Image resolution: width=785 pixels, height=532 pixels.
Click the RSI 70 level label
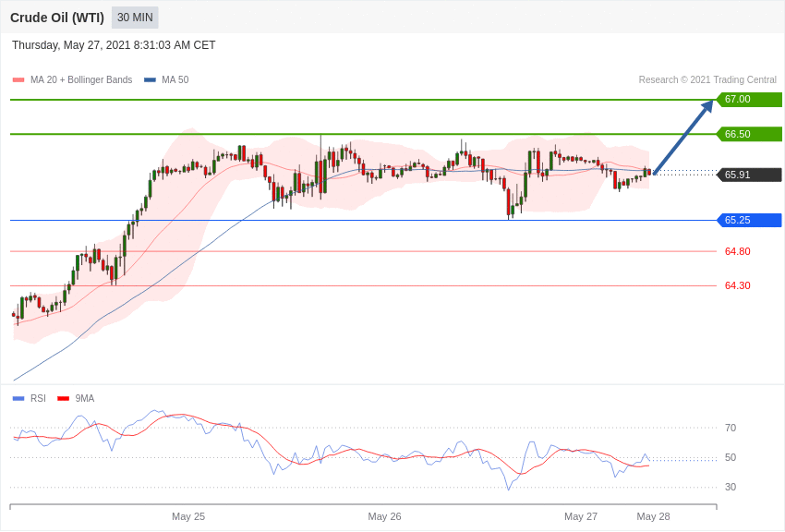(x=731, y=428)
